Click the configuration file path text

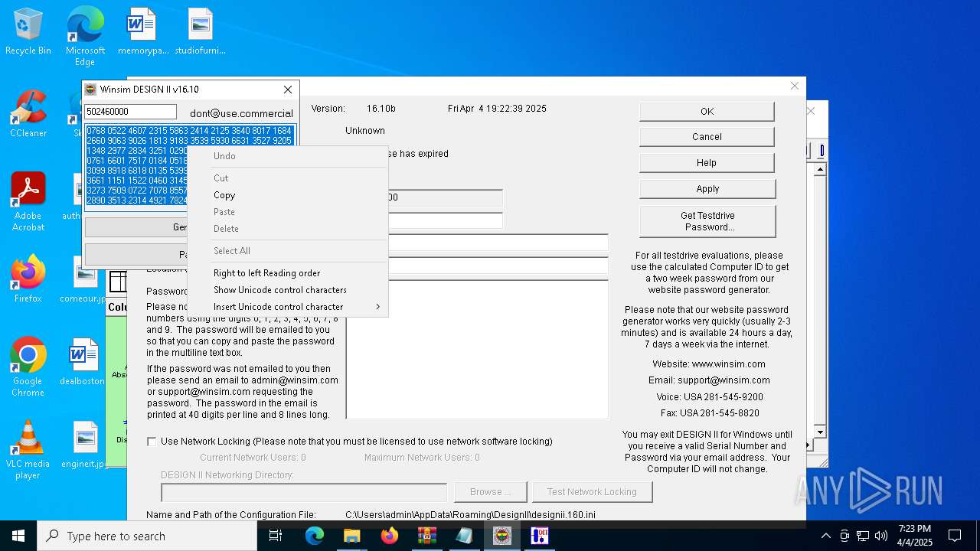(470, 515)
